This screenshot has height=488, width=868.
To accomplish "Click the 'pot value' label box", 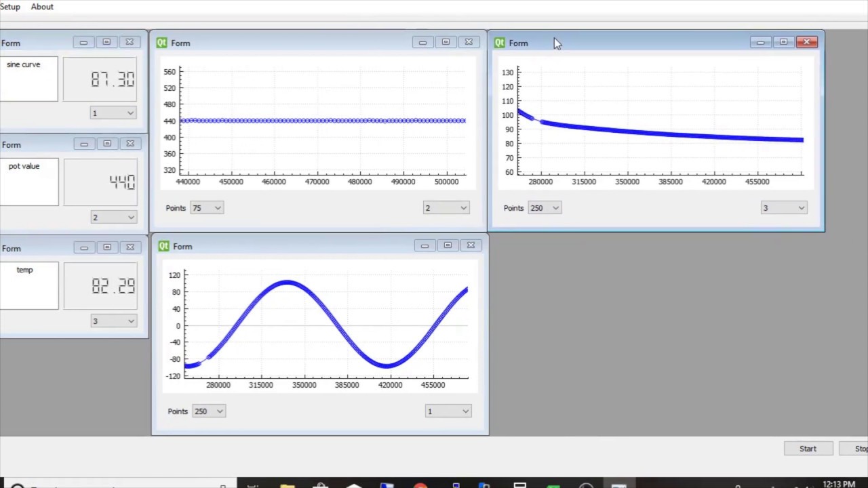I will (x=28, y=182).
